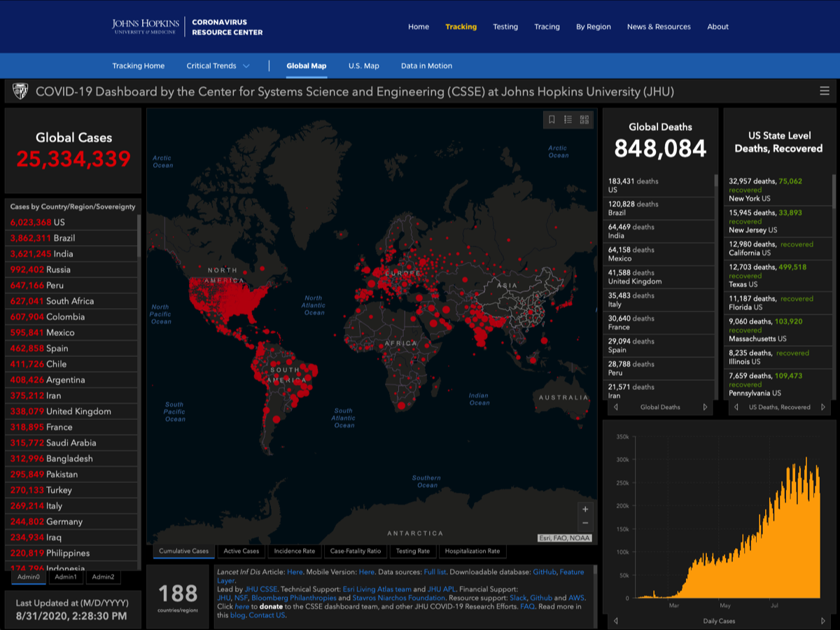Open the map legend list icon
Viewport: 840px width, 630px height.
point(568,120)
